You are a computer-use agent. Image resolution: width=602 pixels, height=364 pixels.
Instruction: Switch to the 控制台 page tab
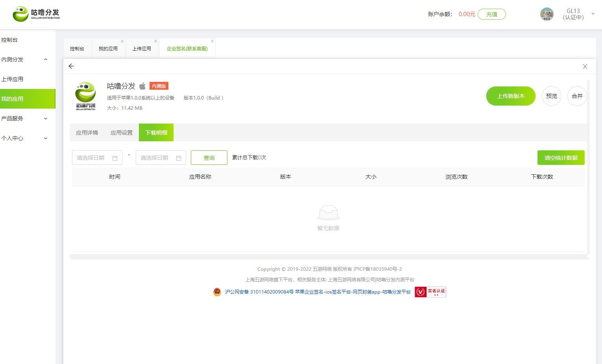coord(77,48)
